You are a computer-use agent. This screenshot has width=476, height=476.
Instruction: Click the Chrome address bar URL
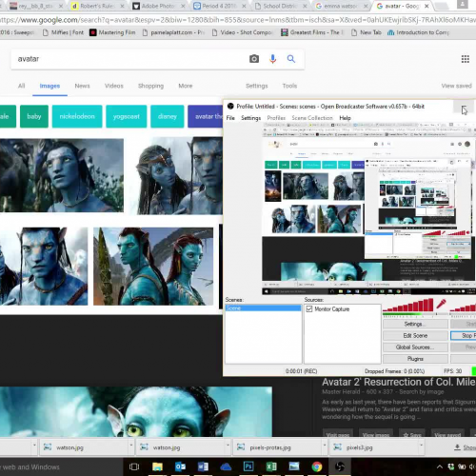[238, 20]
